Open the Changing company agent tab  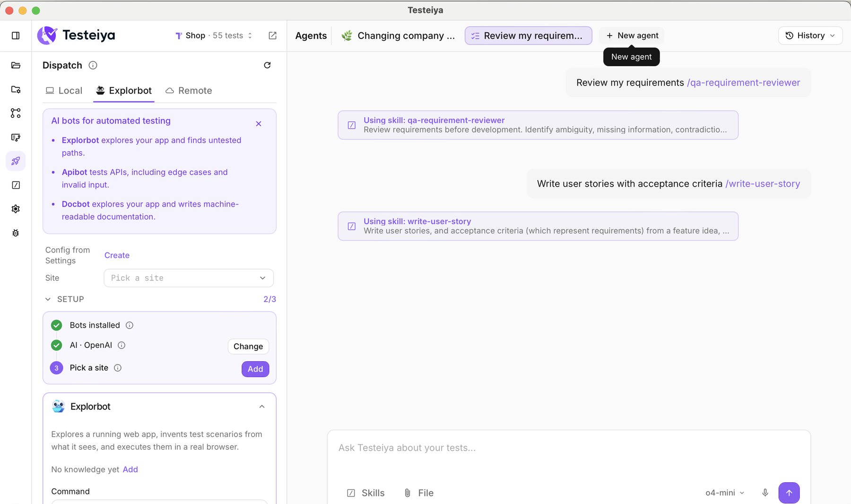click(398, 35)
